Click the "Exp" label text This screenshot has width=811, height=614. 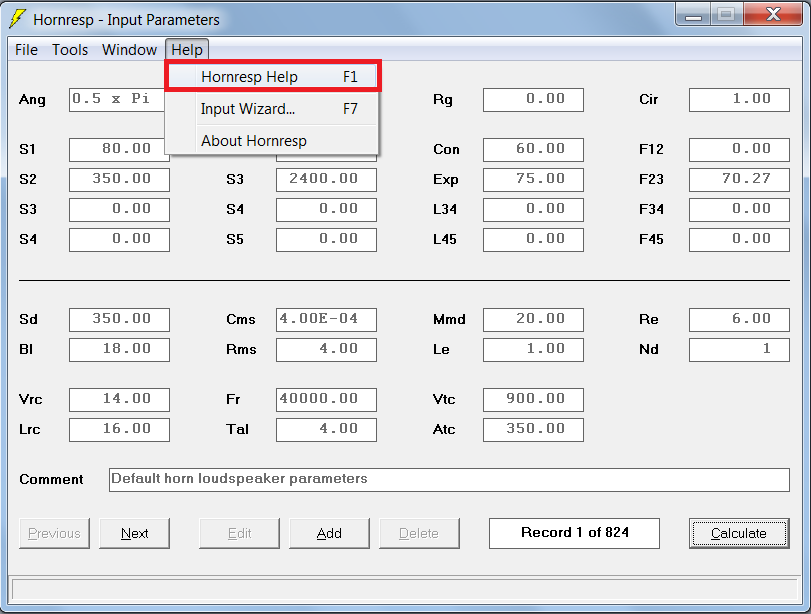point(446,179)
